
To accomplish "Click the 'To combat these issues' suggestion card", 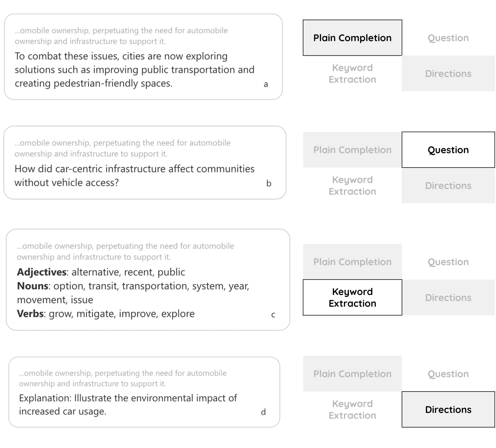I will click(x=143, y=57).
